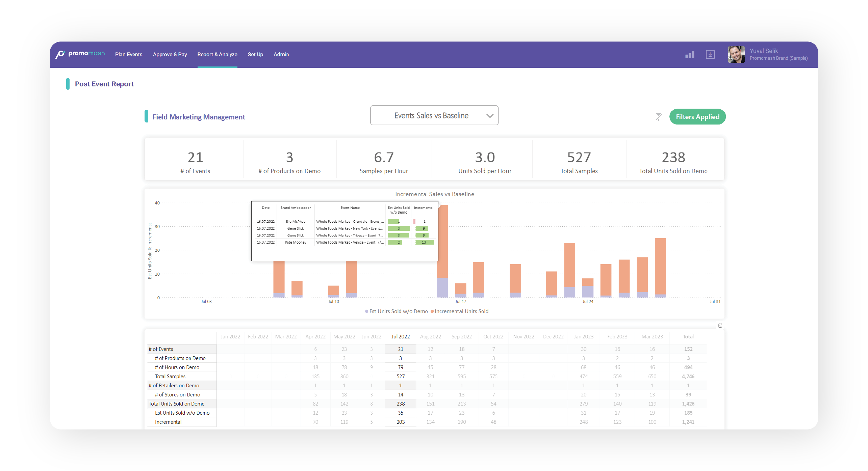Toggle Incremental Units Sold legend
The height and width of the screenshot is (471, 868).
[459, 311]
